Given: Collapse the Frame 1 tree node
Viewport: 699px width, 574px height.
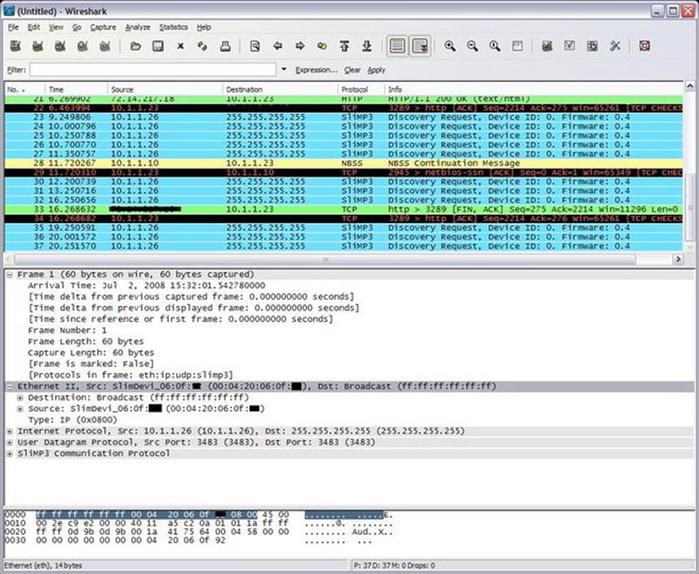Looking at the screenshot, I should (x=9, y=275).
